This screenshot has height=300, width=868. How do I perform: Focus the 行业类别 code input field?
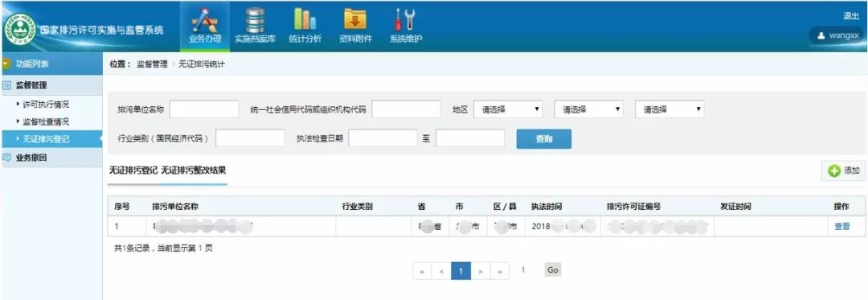pos(250,138)
